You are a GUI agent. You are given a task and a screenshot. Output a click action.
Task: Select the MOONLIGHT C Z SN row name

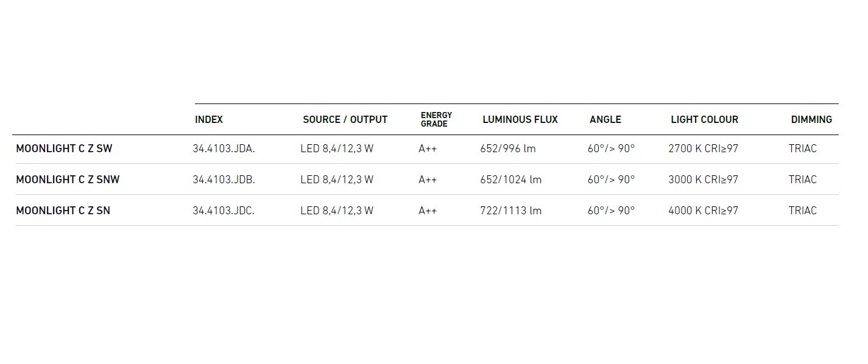[63, 211]
